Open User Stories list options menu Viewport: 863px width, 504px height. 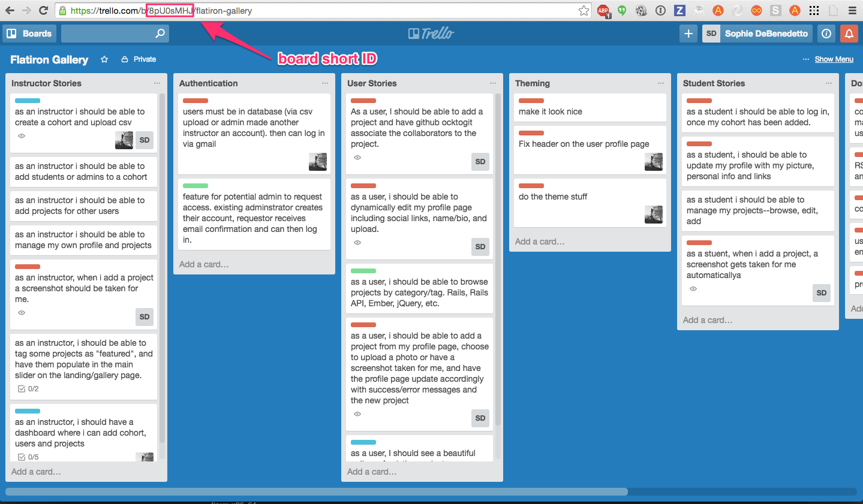tap(493, 83)
